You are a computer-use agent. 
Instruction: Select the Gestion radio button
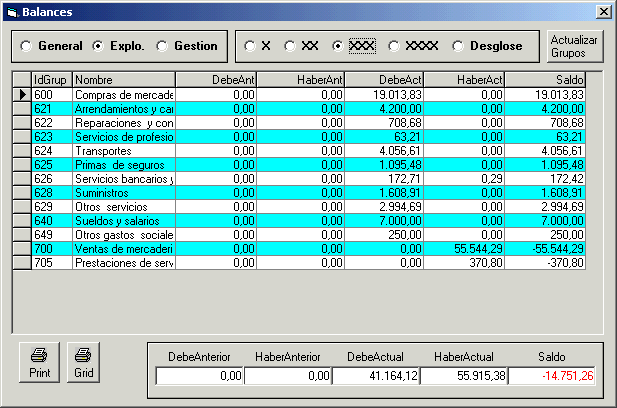164,46
